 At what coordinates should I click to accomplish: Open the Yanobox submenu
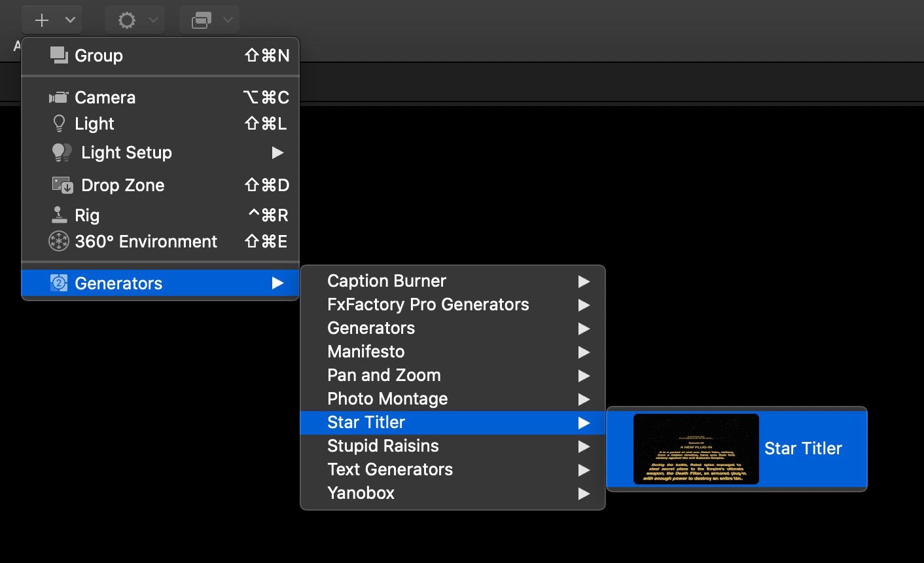click(453, 493)
